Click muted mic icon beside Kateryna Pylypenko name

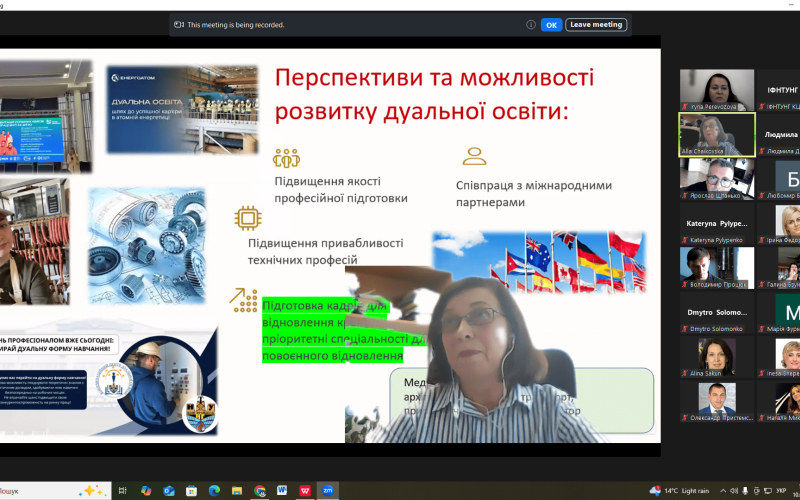click(x=685, y=240)
